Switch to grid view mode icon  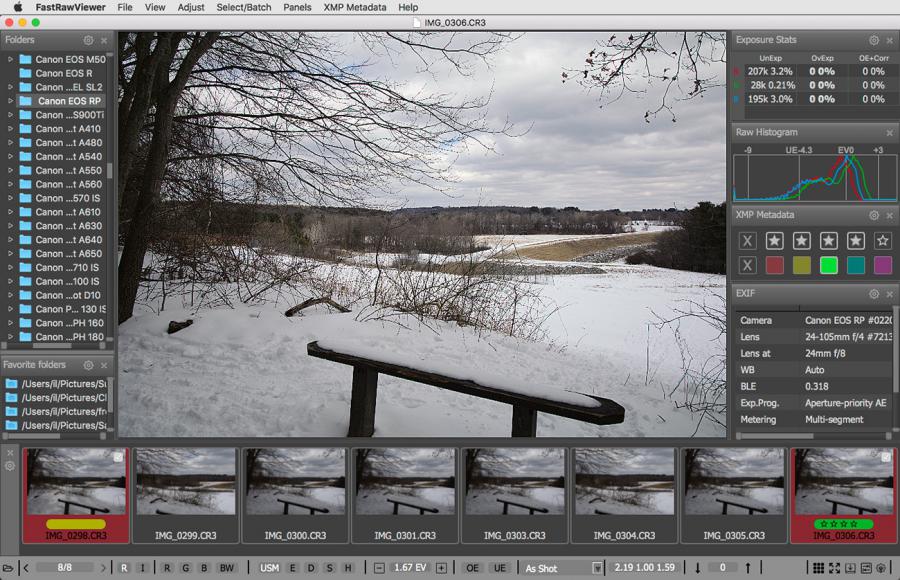(x=818, y=568)
